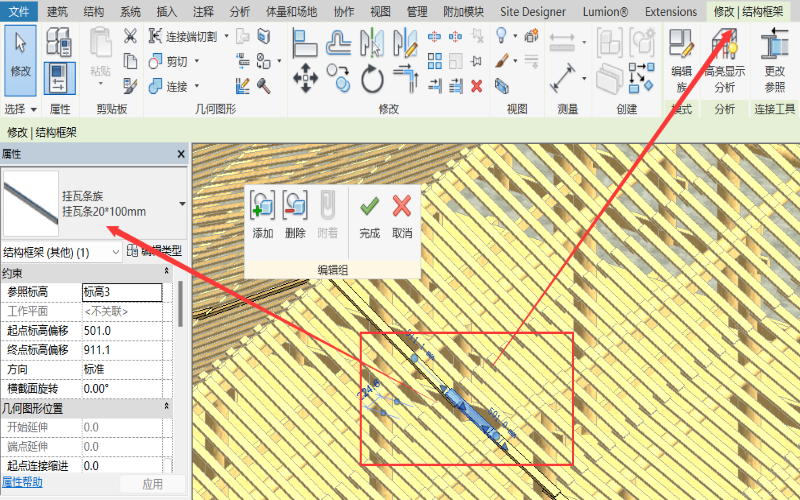Click the Split Element icon
Viewport: 800px width, 500px height.
click(x=434, y=36)
